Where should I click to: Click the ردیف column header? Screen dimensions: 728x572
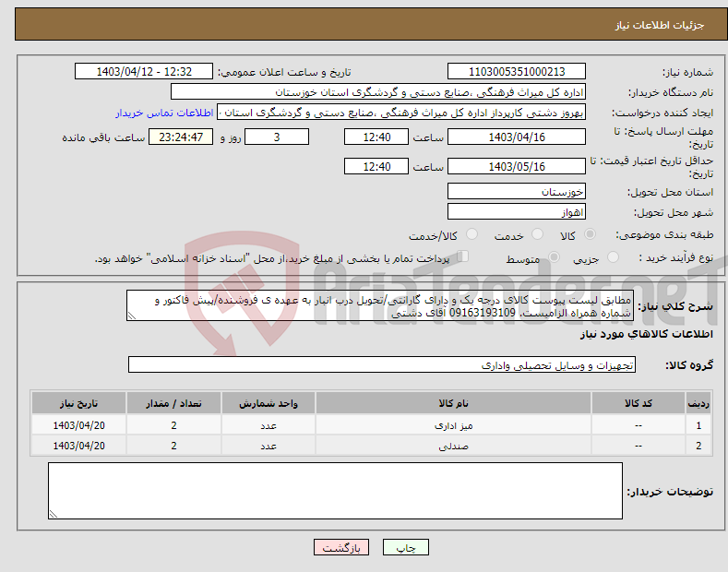(698, 403)
